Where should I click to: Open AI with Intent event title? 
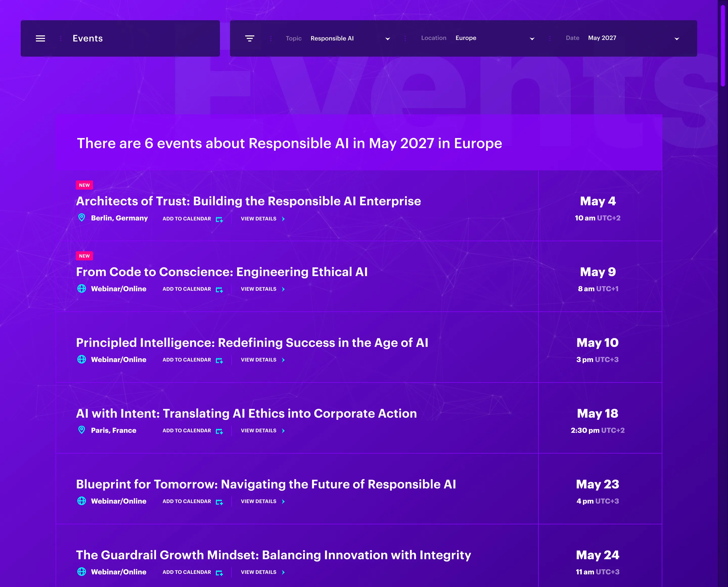point(246,414)
